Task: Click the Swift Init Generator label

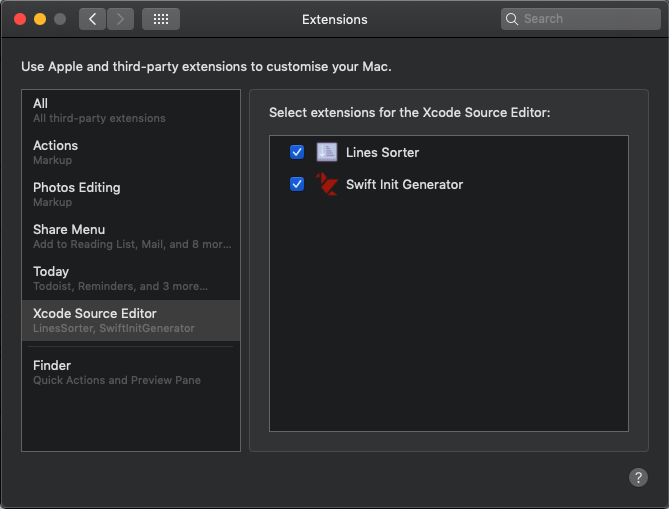Action: 404,184
